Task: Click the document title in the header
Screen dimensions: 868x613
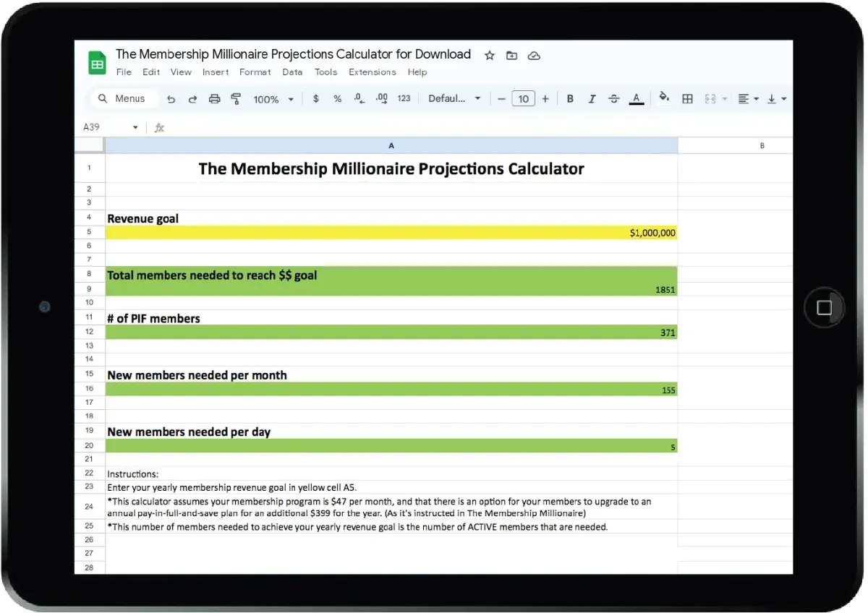Action: point(293,54)
